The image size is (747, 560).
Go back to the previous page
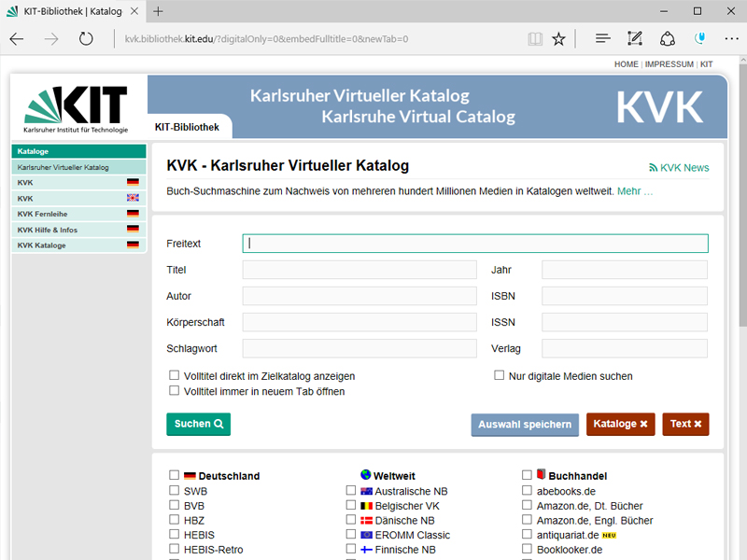(17, 39)
